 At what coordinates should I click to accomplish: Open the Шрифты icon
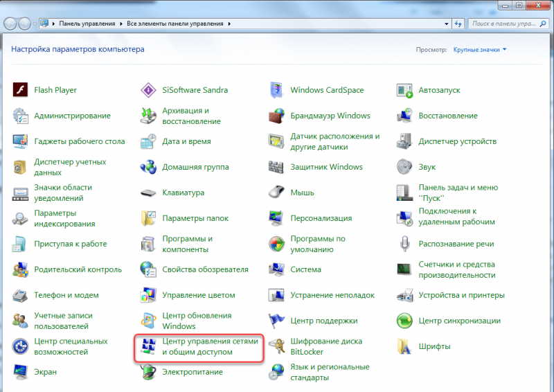(404, 346)
